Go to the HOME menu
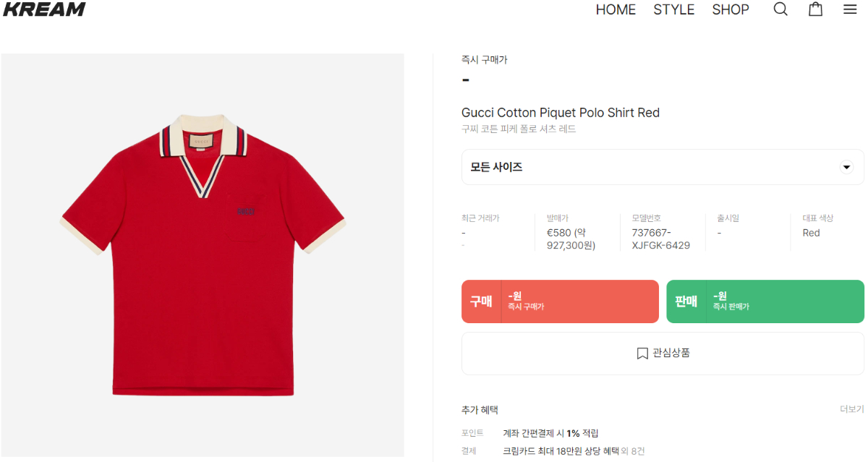The height and width of the screenshot is (462, 868). click(x=616, y=9)
